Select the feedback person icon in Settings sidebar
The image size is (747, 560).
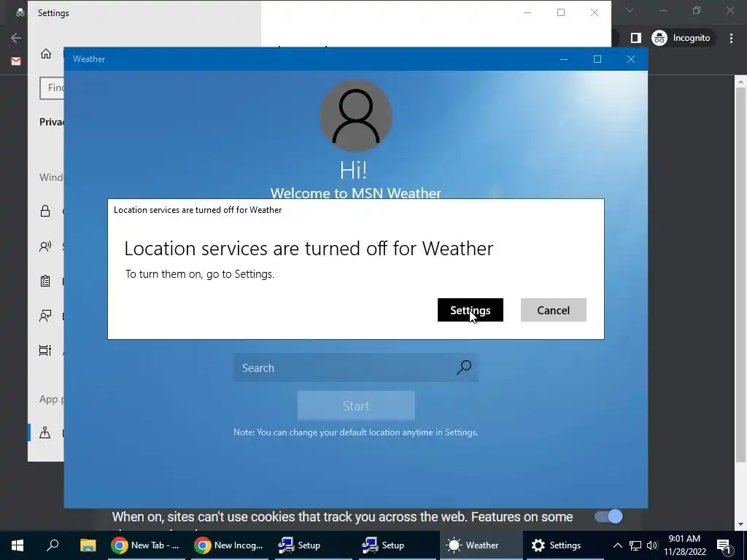[45, 316]
